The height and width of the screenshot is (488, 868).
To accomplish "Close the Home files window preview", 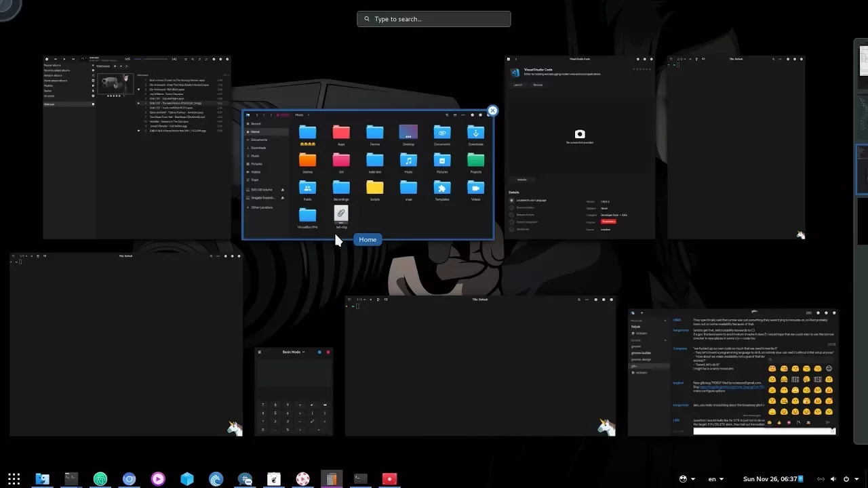I will coord(493,110).
